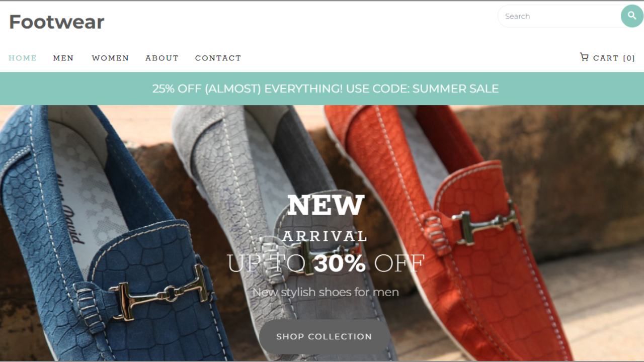
Task: Navigate to the ABOUT page
Action: (x=162, y=58)
